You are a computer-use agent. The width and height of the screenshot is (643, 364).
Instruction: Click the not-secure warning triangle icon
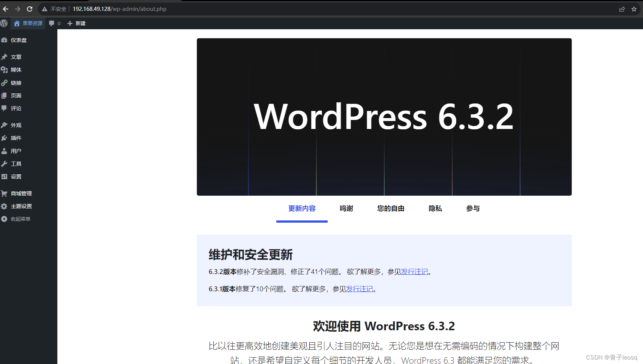point(45,9)
